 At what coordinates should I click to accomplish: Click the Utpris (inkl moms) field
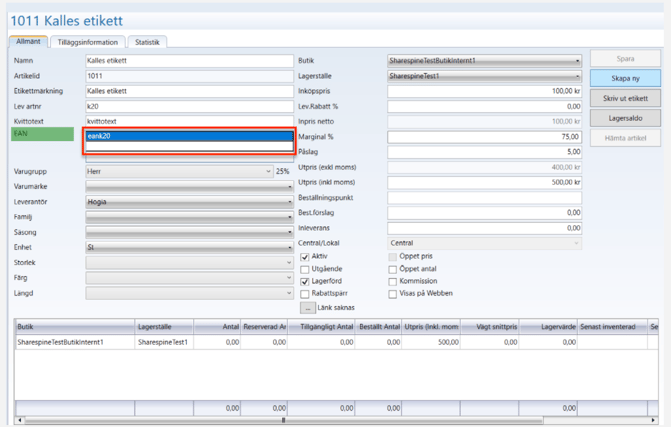(x=484, y=182)
